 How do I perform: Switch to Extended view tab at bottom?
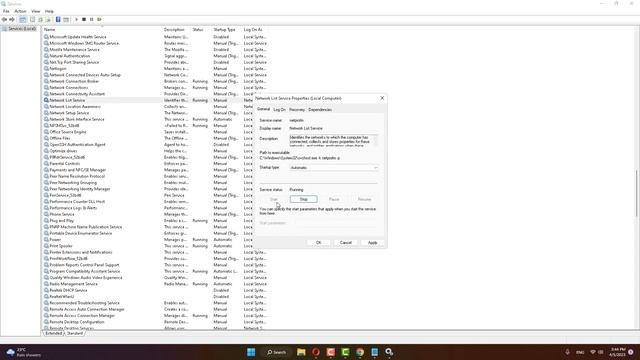tap(53, 333)
